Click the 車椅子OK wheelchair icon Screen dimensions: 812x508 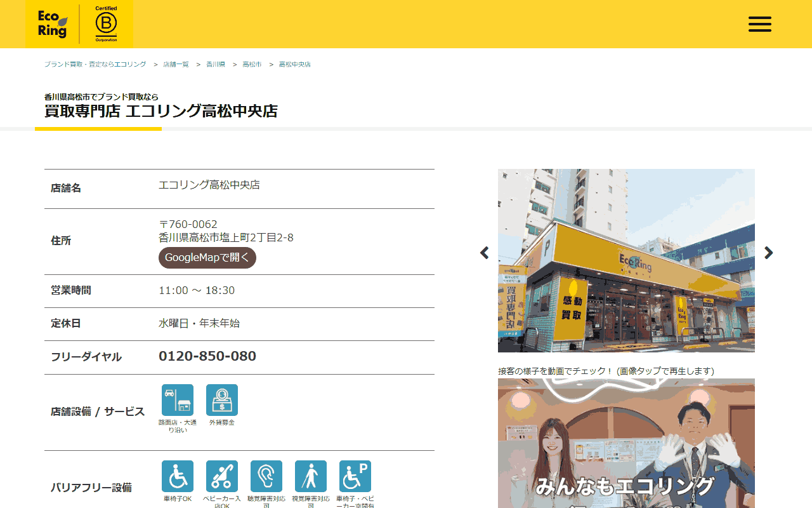pyautogui.click(x=178, y=476)
